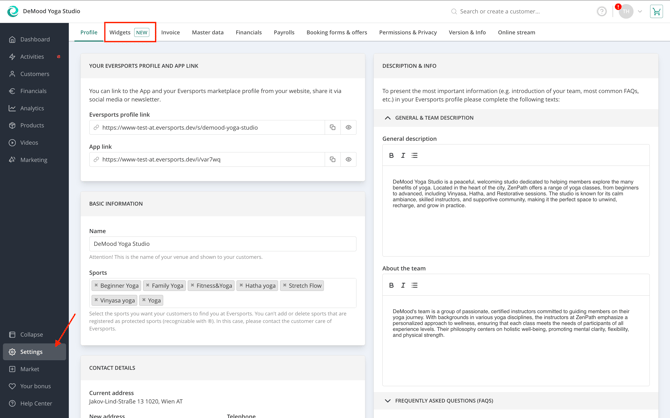Go to Customers in the sidebar
This screenshot has height=418, width=670.
35,74
